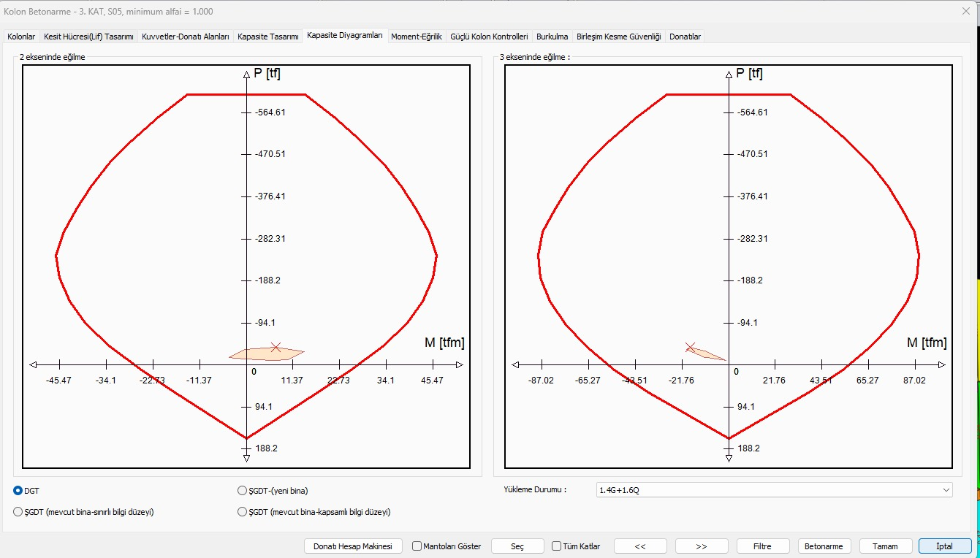Click the red load point marker in 2 ekseninde diagram
Image resolution: width=980 pixels, height=558 pixels.
(x=276, y=347)
